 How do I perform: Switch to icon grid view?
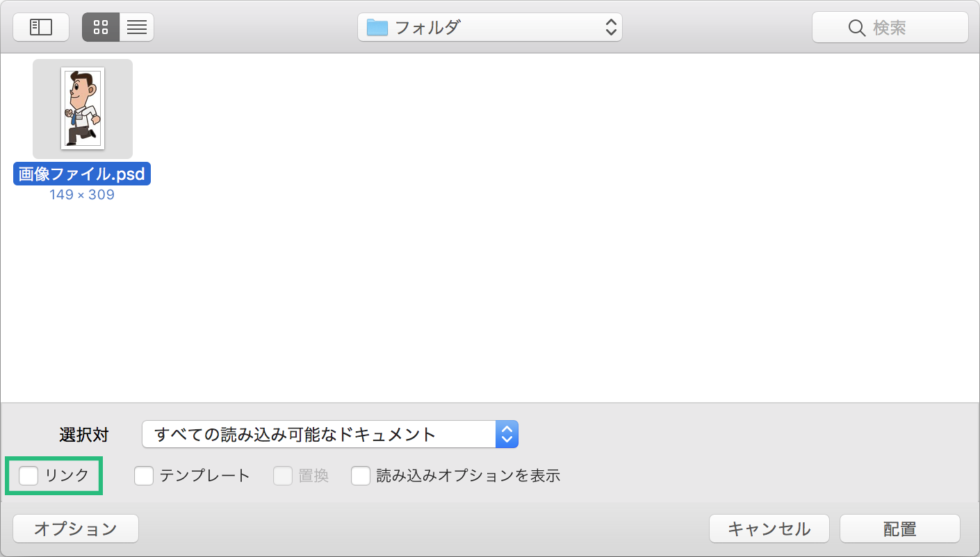point(100,26)
